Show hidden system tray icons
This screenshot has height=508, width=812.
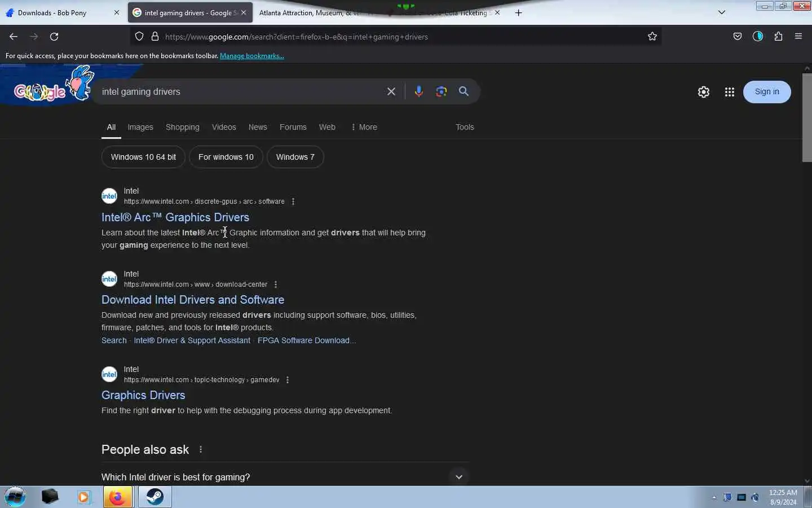coord(714,497)
